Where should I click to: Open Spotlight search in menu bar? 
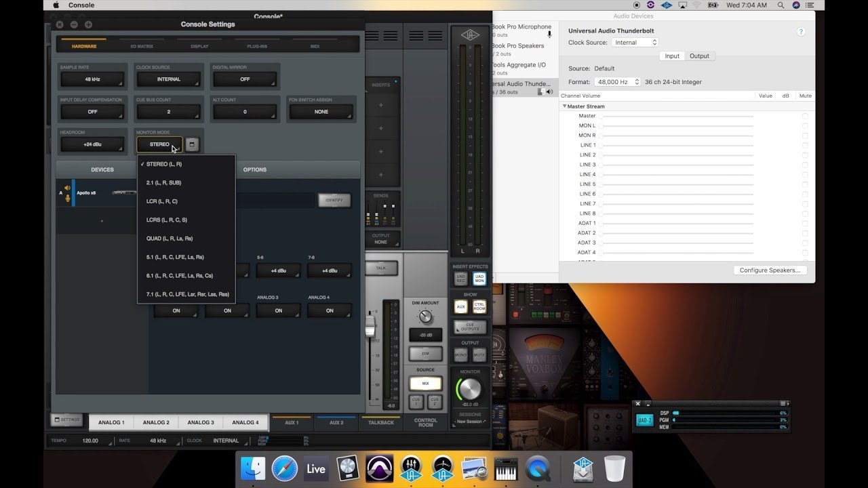point(781,5)
